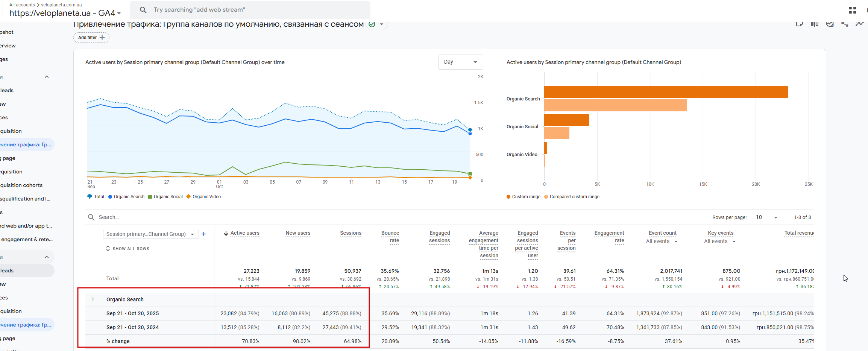Click the share report icon

(845, 24)
